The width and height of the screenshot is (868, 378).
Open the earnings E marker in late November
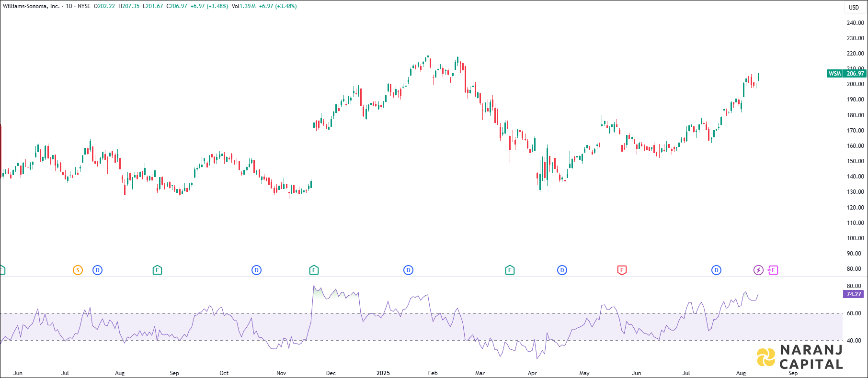tap(314, 270)
